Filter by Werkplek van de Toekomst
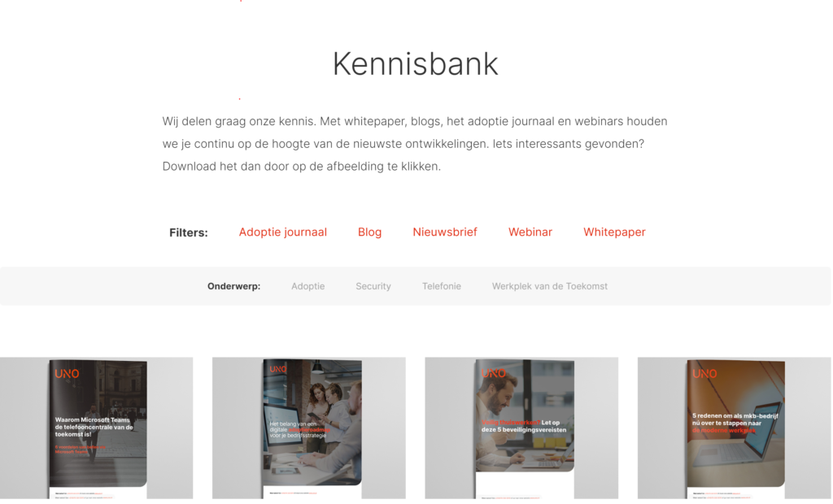This screenshot has width=833, height=504. pos(550,286)
